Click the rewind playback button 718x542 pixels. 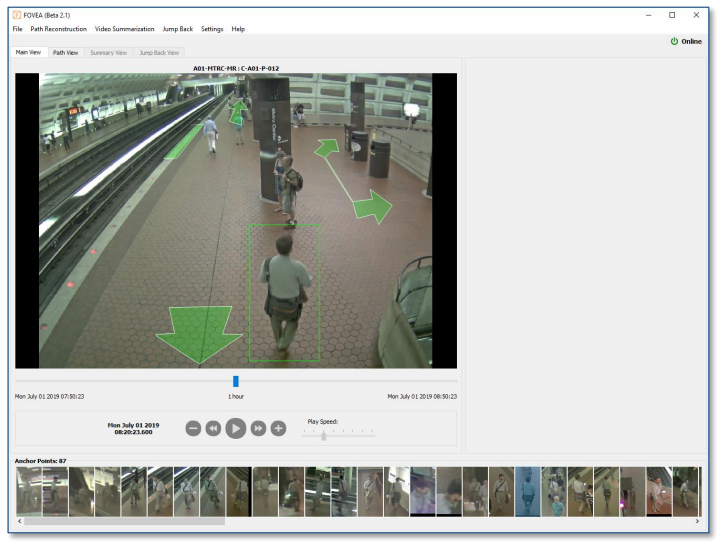pos(213,428)
